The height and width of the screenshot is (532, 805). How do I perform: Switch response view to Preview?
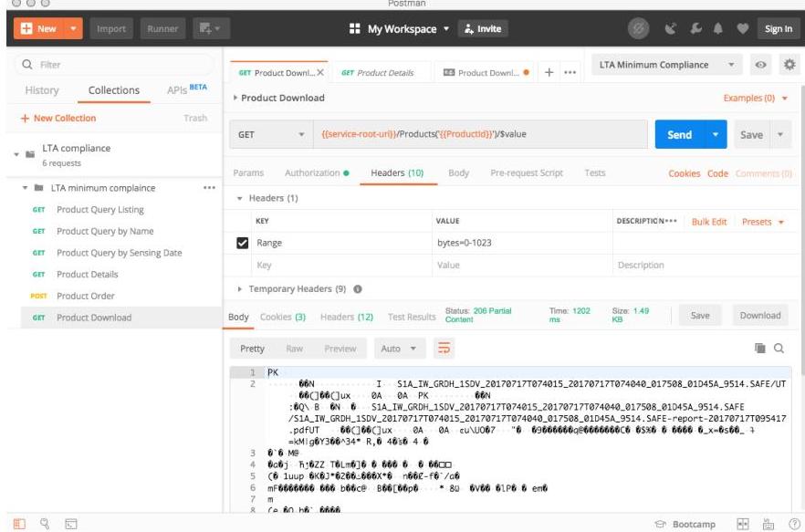tap(340, 349)
